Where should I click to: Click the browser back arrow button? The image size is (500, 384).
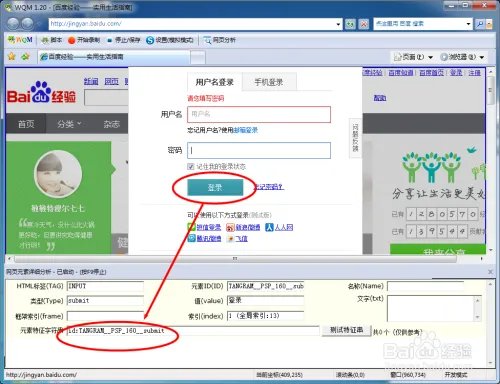coord(14,24)
